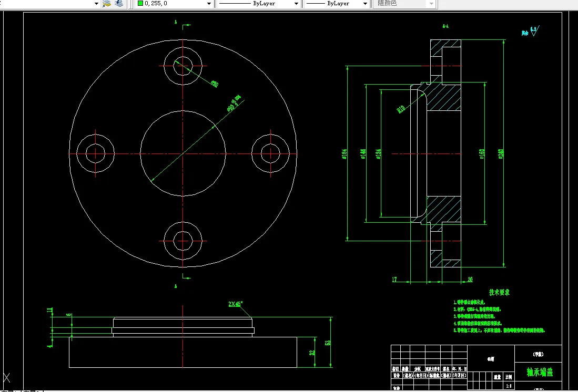Select the 技术要求 heading text
578x392 pixels.
coord(499,293)
